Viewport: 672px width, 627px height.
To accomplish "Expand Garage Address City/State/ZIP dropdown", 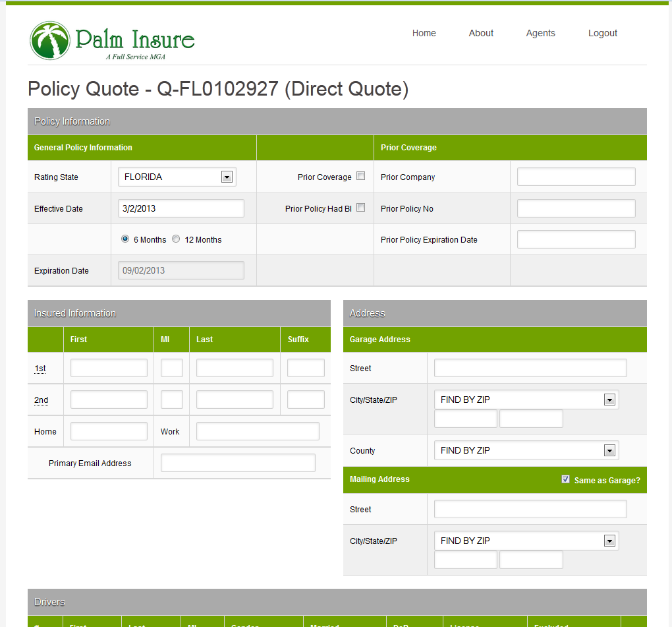I will pos(526,400).
